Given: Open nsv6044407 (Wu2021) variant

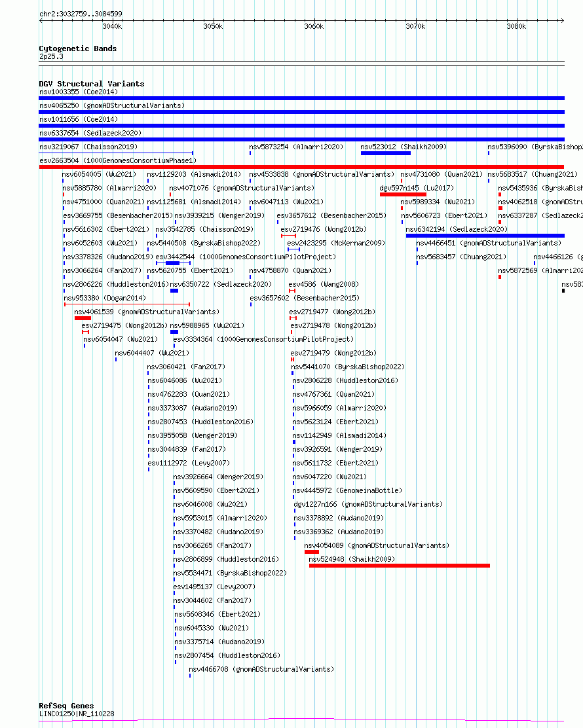Looking at the screenshot, I should coord(152,354).
